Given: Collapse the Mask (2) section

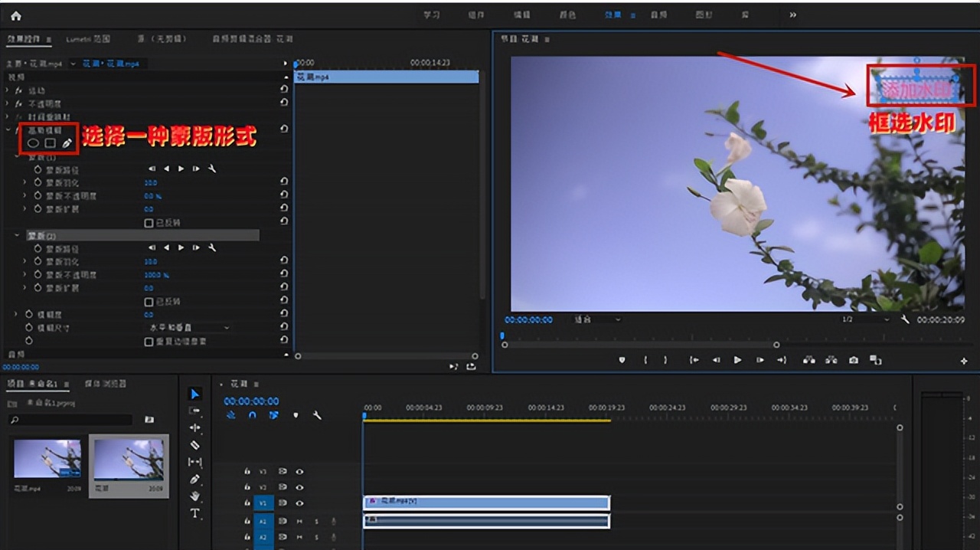Looking at the screenshot, I should click(18, 236).
